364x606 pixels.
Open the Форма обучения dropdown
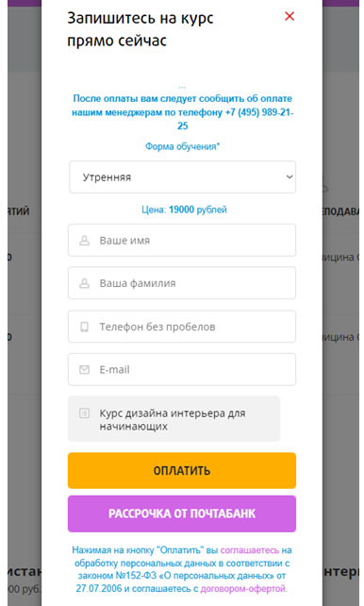coord(182,177)
